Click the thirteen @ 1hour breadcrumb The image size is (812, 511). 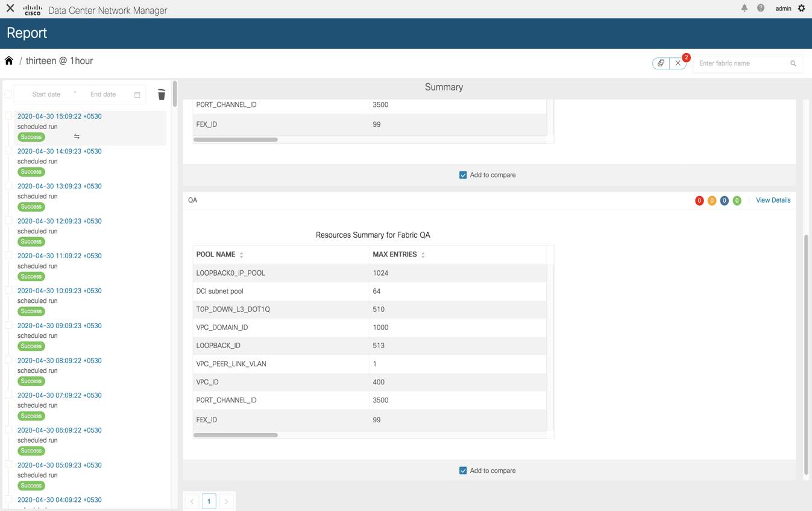point(59,60)
